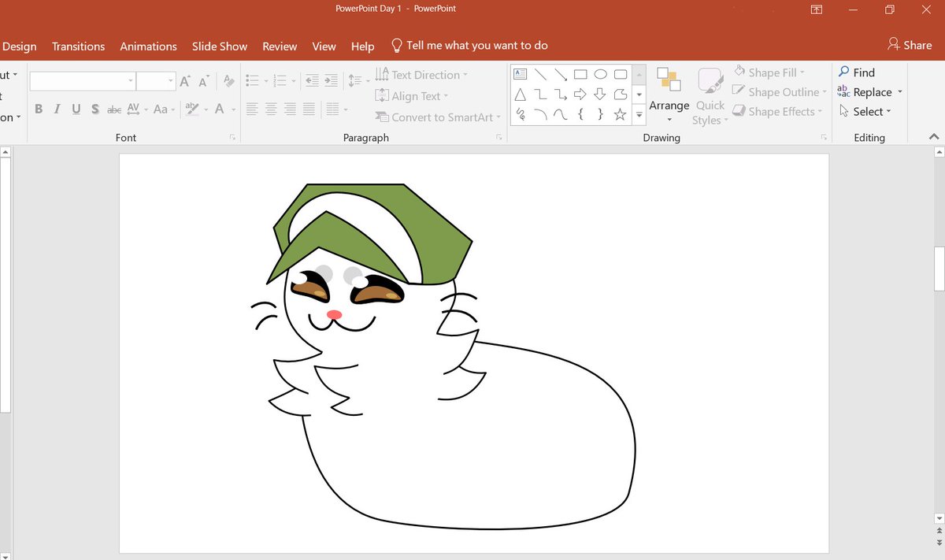Switch to the Review tab

280,46
